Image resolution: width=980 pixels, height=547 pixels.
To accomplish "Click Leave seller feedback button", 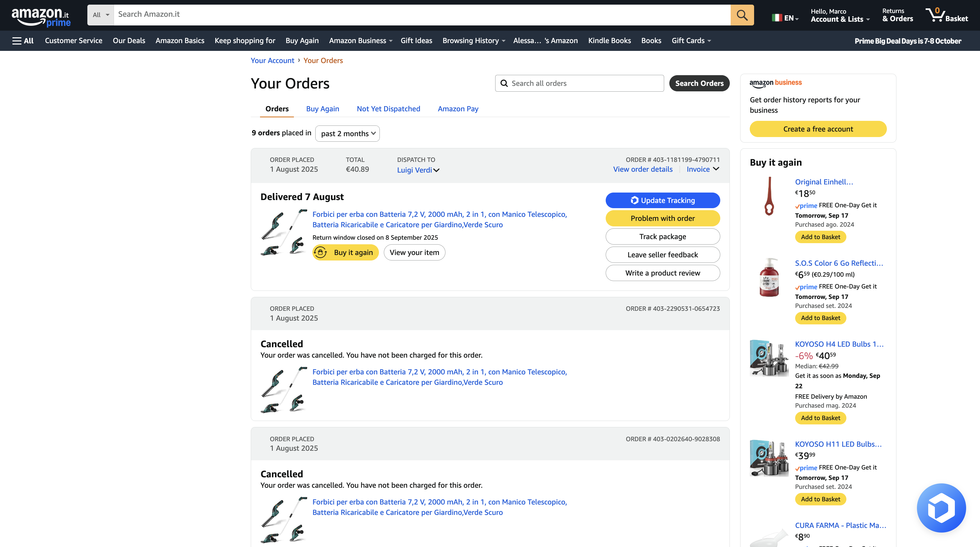I will tap(663, 255).
